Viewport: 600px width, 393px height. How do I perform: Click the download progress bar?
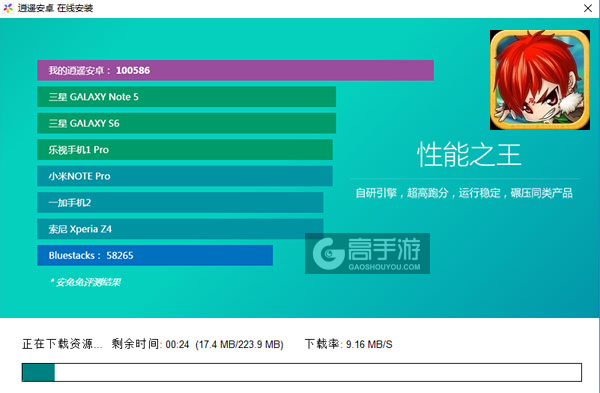(x=302, y=372)
